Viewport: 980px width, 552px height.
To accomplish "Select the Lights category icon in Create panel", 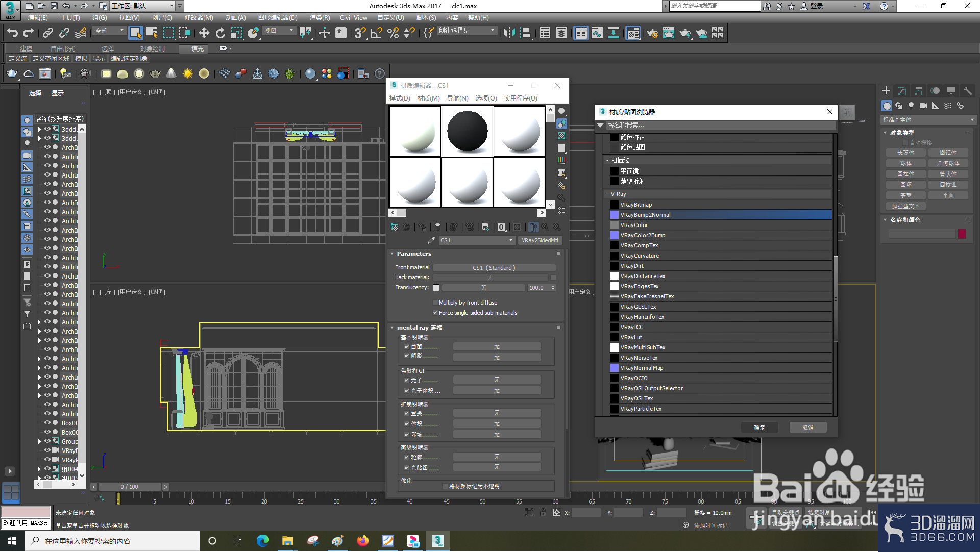I will click(911, 106).
